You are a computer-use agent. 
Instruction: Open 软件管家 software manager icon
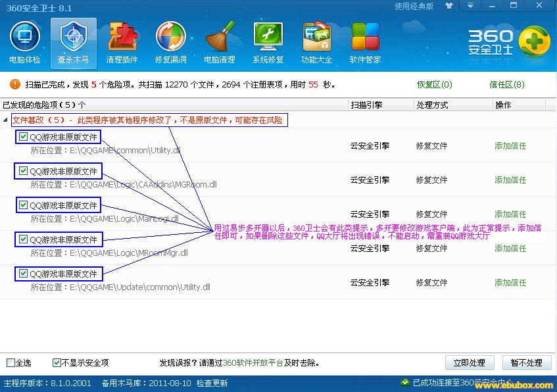pos(365,43)
